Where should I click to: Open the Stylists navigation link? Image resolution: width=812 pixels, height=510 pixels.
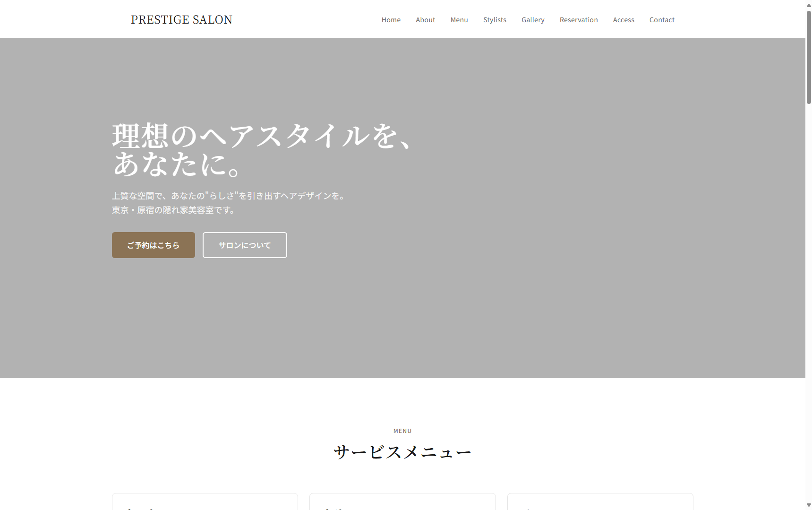(x=495, y=20)
